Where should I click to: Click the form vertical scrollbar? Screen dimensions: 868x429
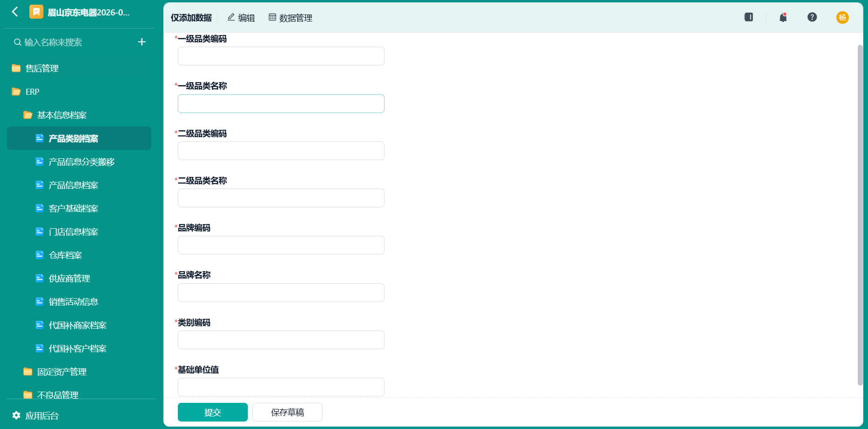tap(860, 215)
